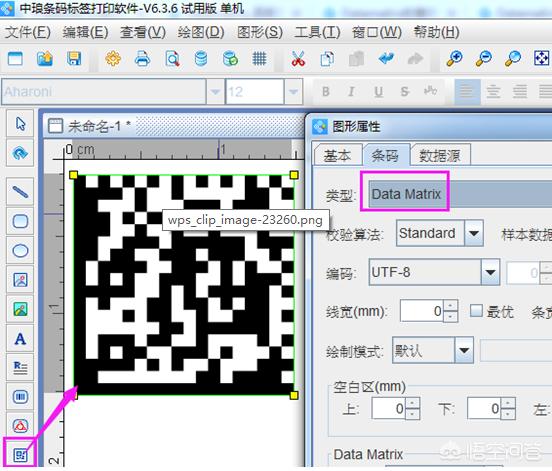Open database settings cylinder icon
This screenshot has width=552, height=471.
point(201,58)
